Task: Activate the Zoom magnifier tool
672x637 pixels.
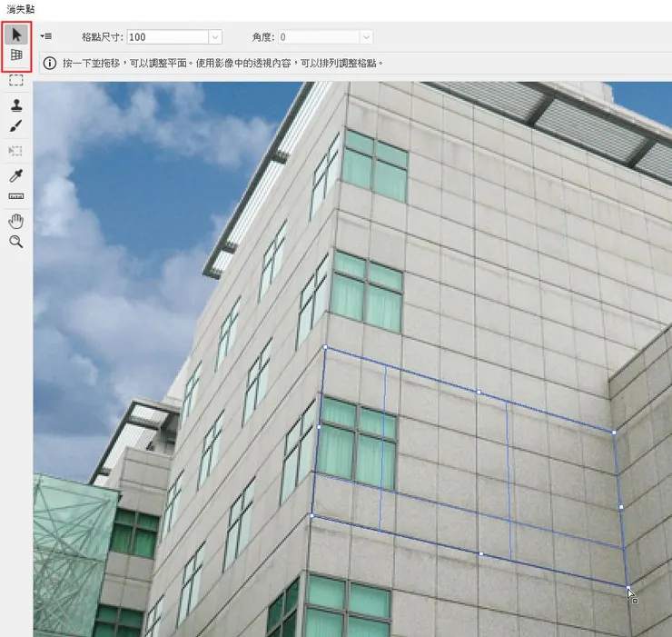Action: (16, 242)
